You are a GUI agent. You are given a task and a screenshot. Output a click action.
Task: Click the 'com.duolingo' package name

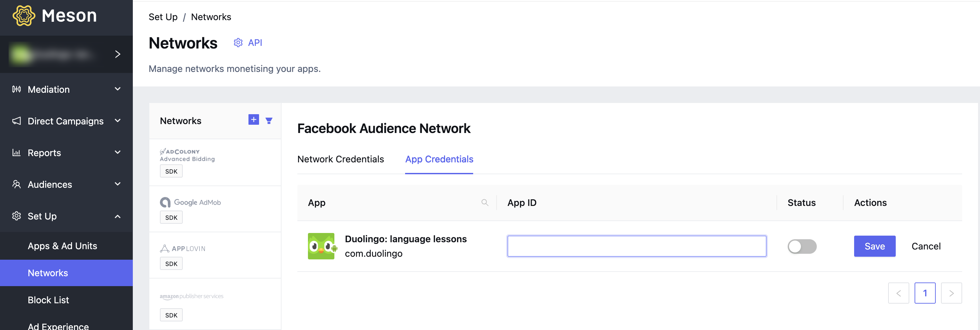pyautogui.click(x=374, y=254)
